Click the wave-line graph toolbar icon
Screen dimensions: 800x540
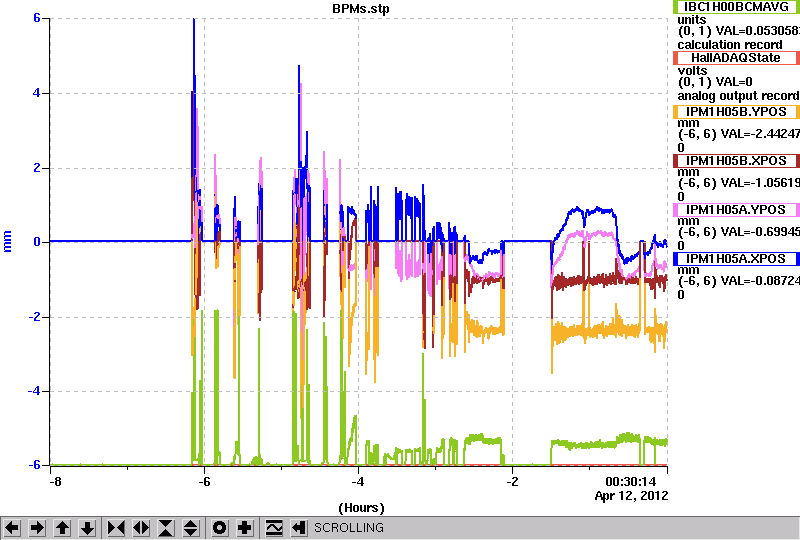[x=274, y=528]
